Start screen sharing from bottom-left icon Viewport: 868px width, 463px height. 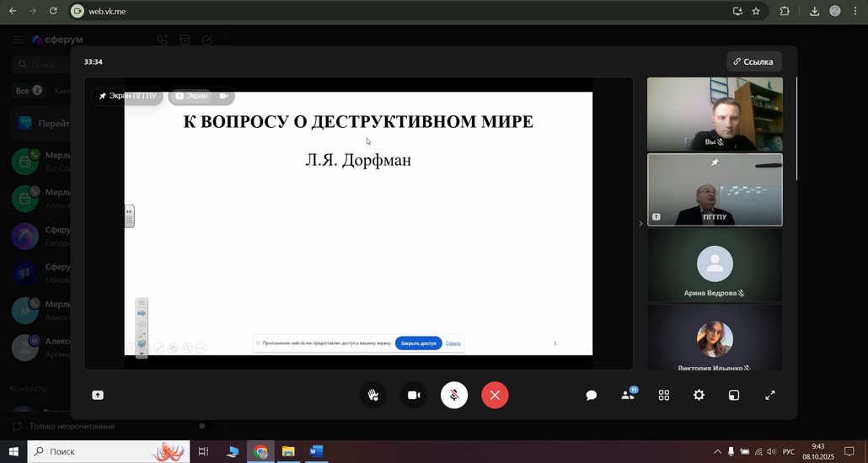click(x=98, y=396)
